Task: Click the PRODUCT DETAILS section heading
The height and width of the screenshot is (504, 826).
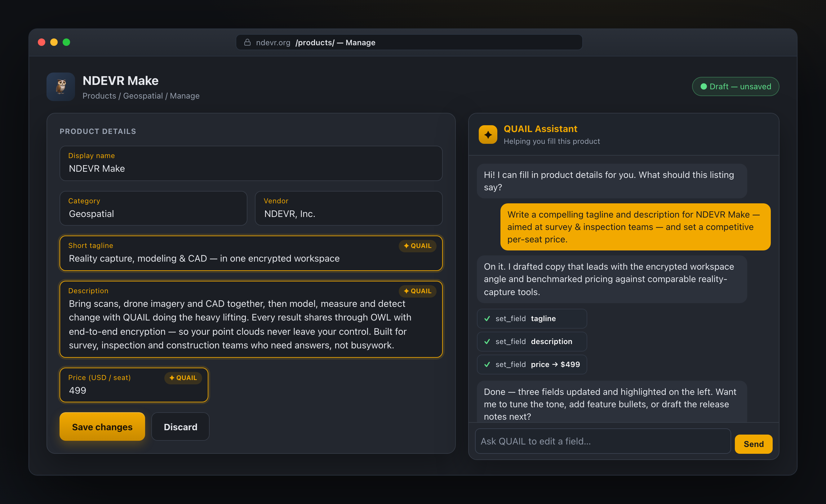Action: [98, 131]
